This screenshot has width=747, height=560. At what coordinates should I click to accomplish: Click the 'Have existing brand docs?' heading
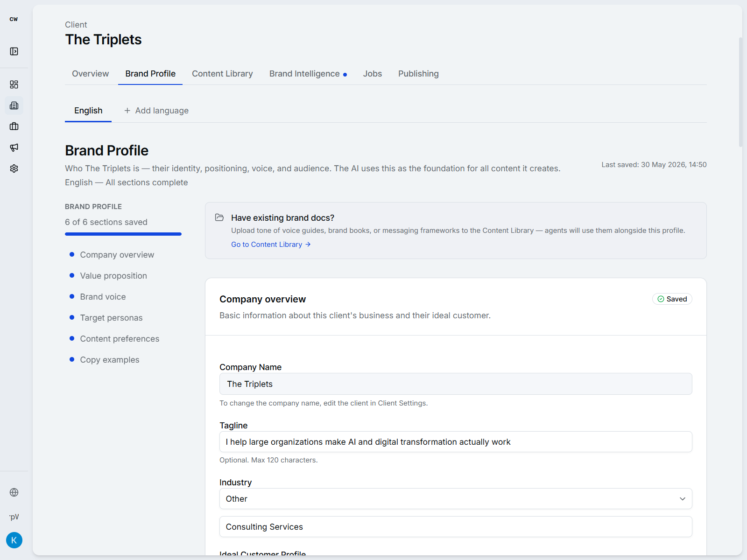[x=282, y=218]
